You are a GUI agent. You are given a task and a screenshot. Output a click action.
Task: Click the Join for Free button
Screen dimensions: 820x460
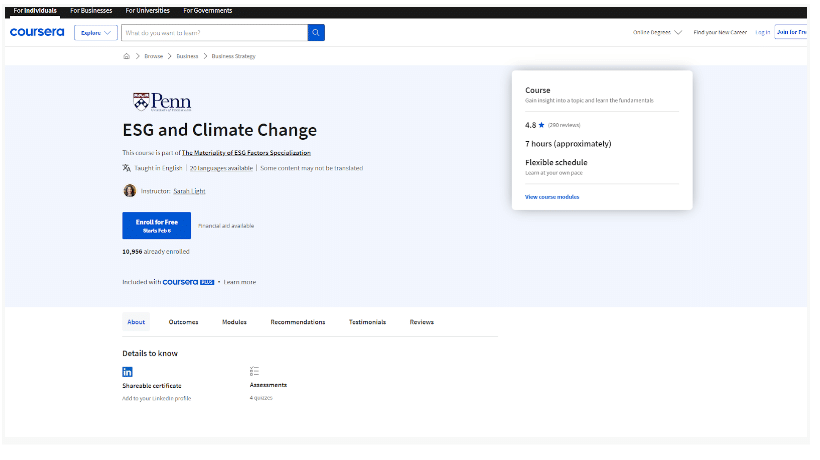(791, 32)
